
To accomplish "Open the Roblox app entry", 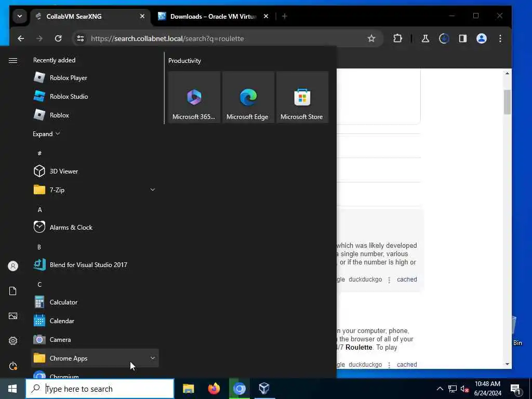I will [95, 115].
